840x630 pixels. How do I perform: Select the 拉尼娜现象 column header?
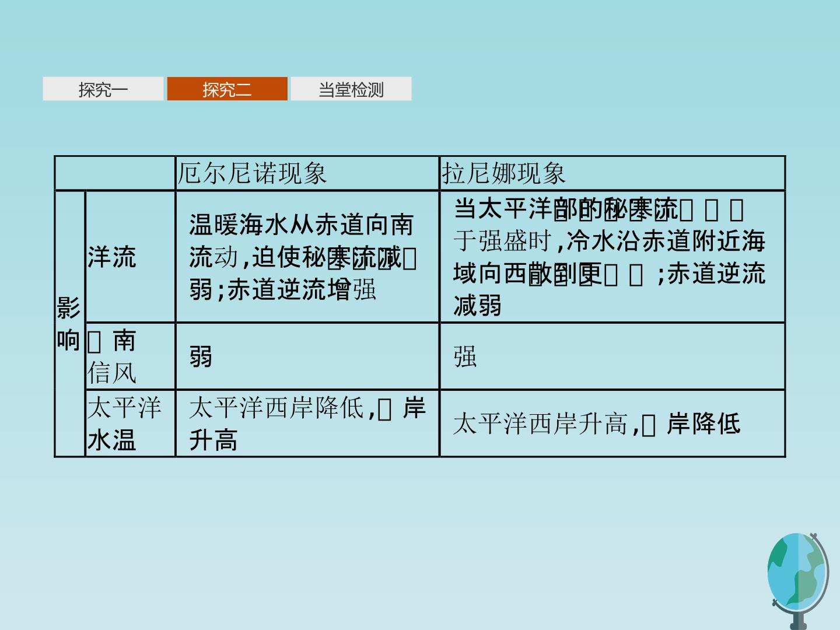point(612,173)
